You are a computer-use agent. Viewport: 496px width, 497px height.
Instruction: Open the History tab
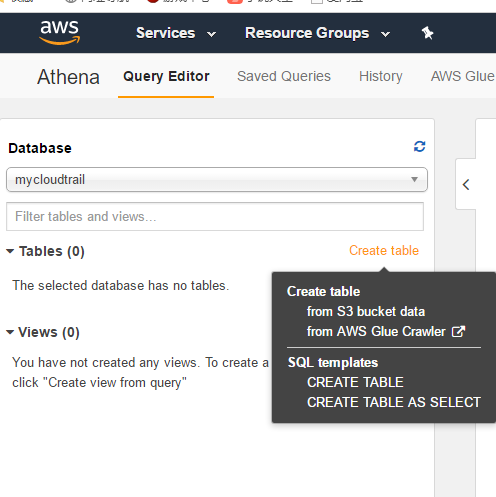tap(381, 76)
